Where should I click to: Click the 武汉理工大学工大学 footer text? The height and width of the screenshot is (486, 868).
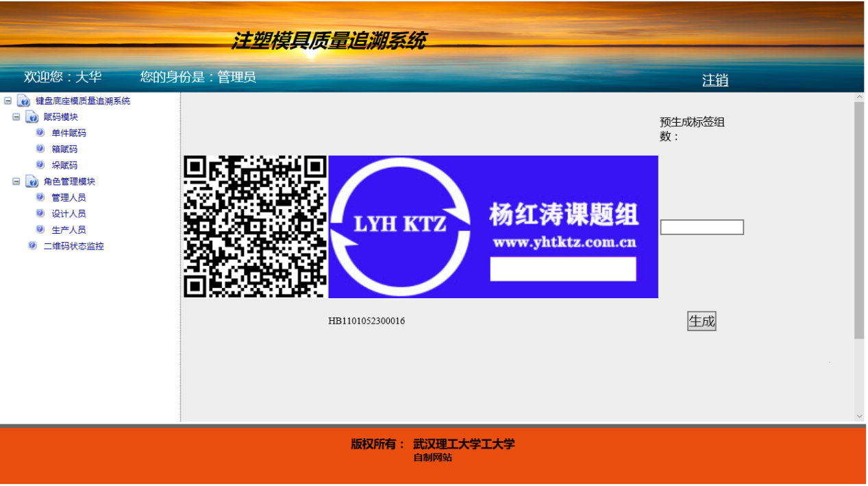pos(464,444)
